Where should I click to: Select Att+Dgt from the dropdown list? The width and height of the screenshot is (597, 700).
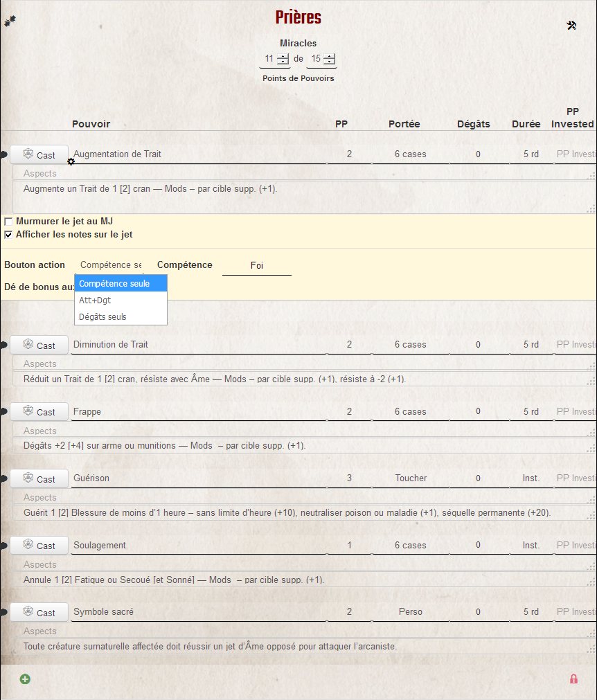(x=95, y=300)
